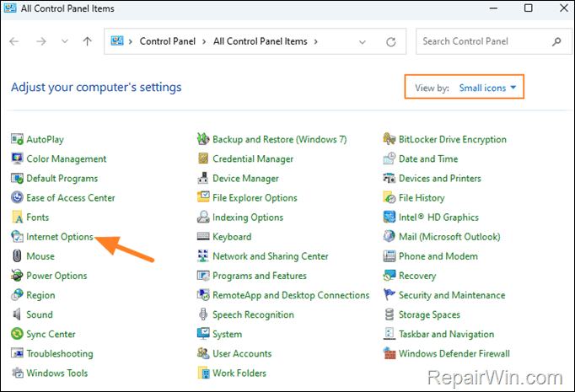Click the Fonts folder icon
Image resolution: width=575 pixels, height=392 pixels.
pyautogui.click(x=17, y=217)
